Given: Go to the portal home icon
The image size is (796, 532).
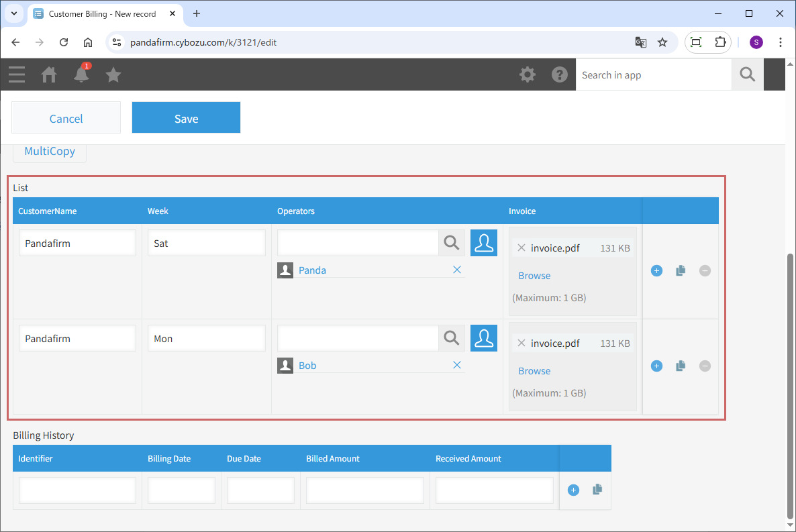Looking at the screenshot, I should coord(49,75).
